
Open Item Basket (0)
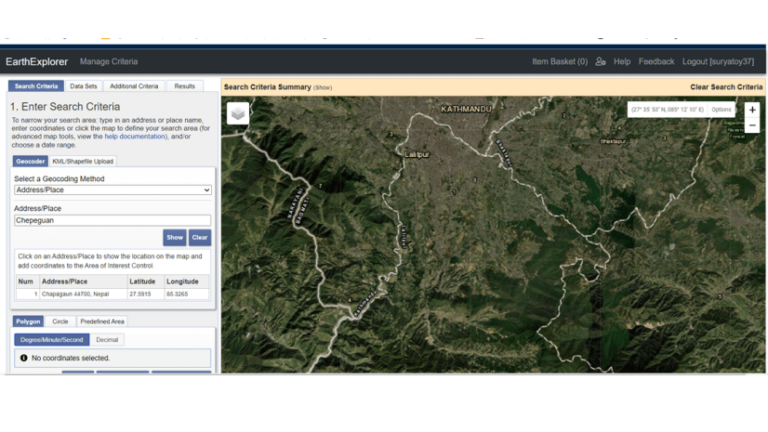click(x=560, y=62)
